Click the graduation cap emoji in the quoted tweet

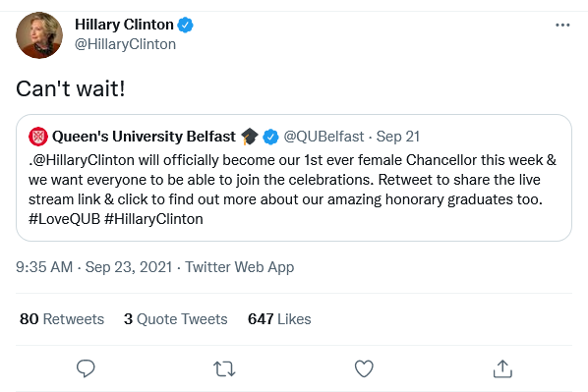[x=250, y=137]
